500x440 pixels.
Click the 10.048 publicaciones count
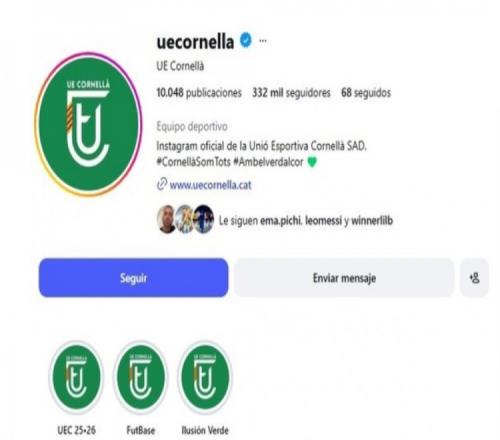199,92
